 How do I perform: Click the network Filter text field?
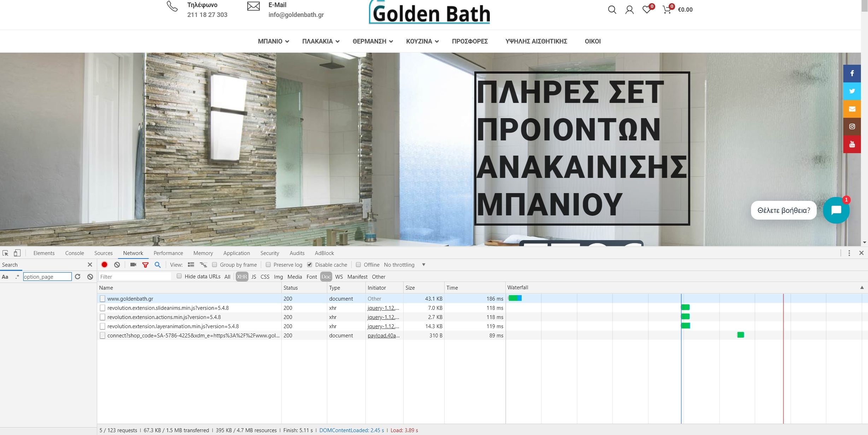134,277
